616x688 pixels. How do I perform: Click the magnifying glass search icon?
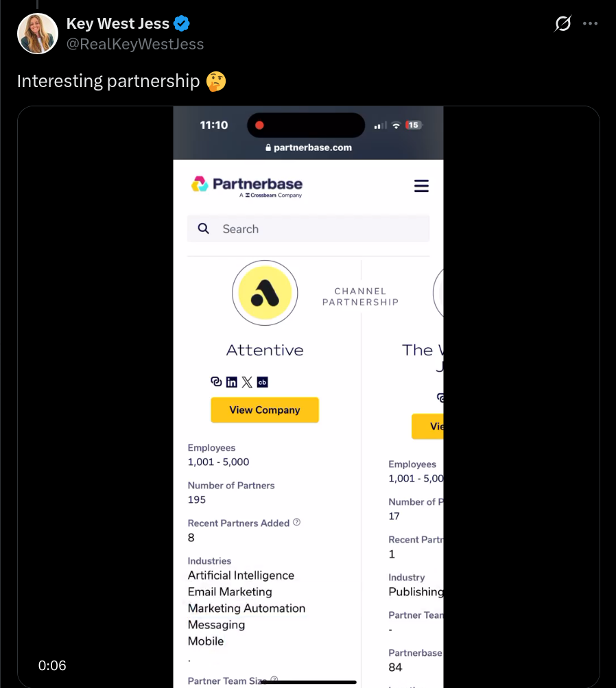coord(203,228)
